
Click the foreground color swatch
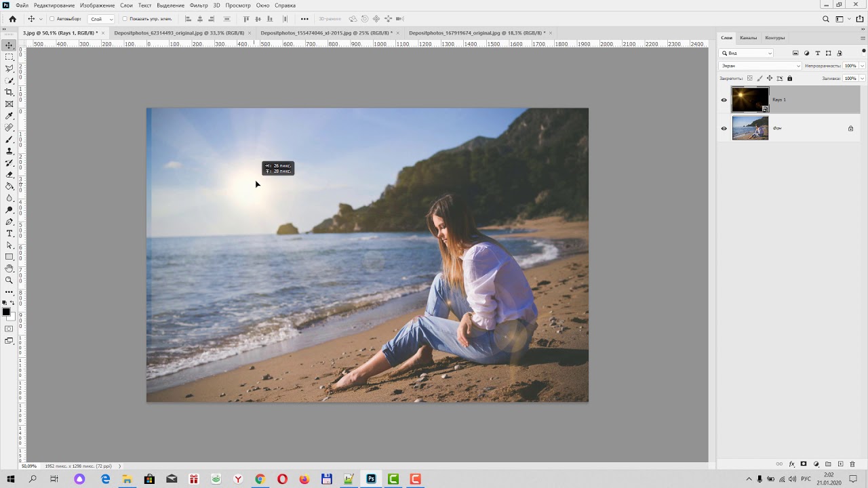[6, 312]
